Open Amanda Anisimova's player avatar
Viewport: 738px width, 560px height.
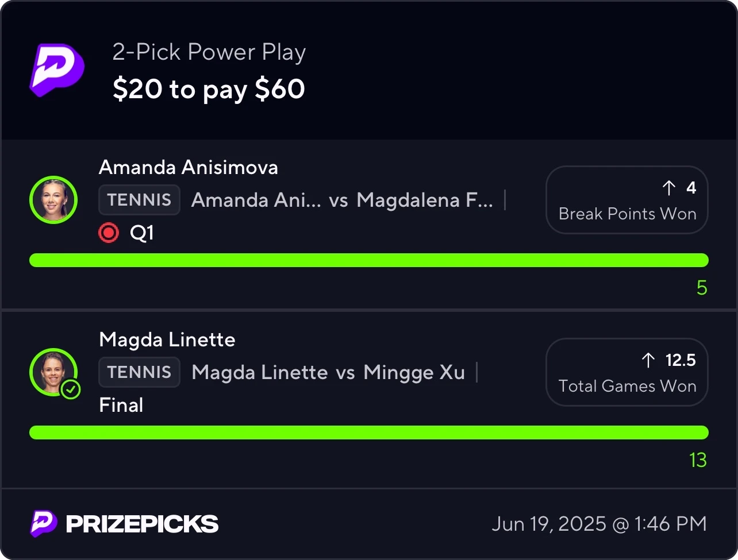point(53,200)
